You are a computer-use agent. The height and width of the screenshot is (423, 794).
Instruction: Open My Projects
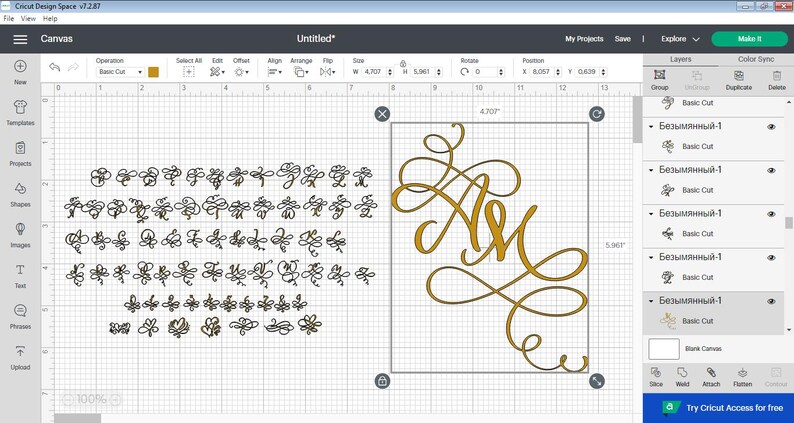coord(584,39)
